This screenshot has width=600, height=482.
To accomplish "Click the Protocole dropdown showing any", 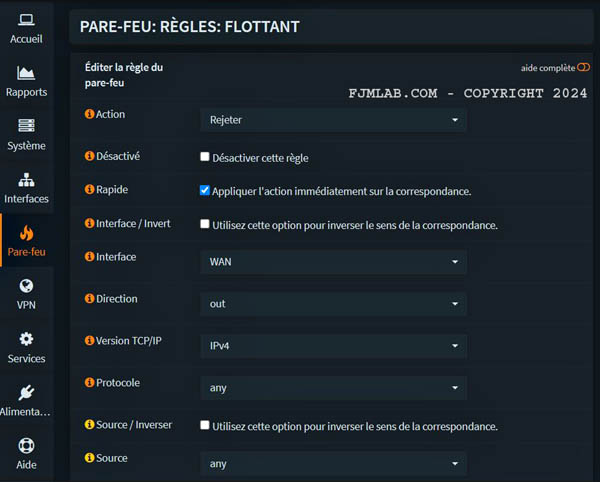I will click(x=333, y=387).
